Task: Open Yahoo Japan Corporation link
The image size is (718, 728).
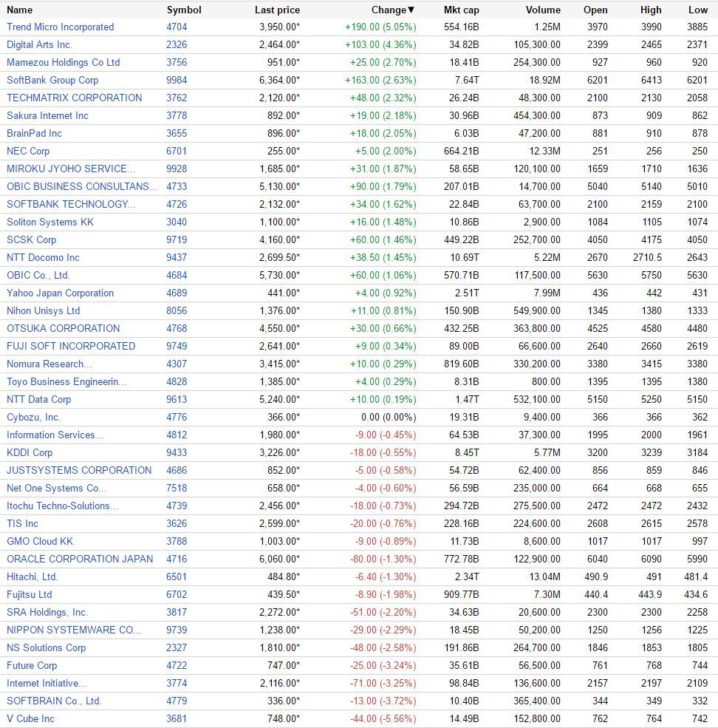Action: tap(61, 293)
